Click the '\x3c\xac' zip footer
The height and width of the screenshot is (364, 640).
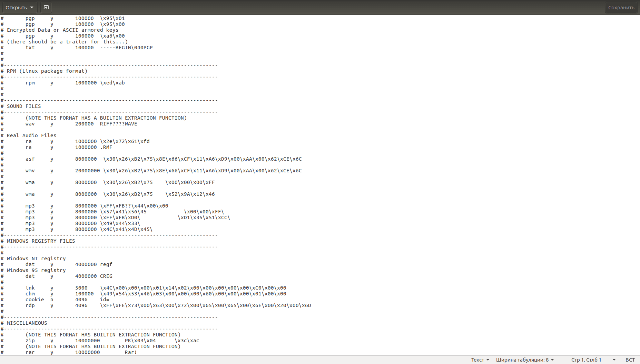(x=187, y=341)
